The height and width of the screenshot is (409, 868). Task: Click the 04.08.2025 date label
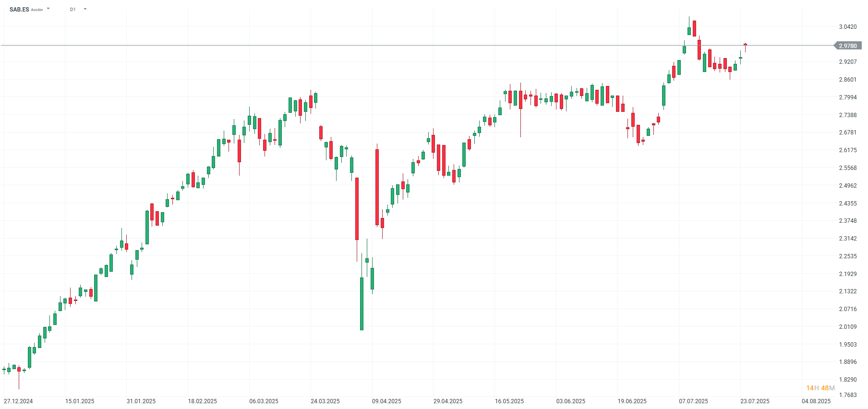point(816,401)
